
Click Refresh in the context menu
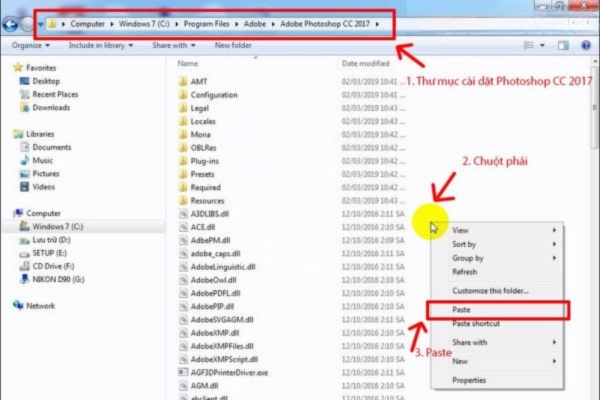(x=465, y=271)
